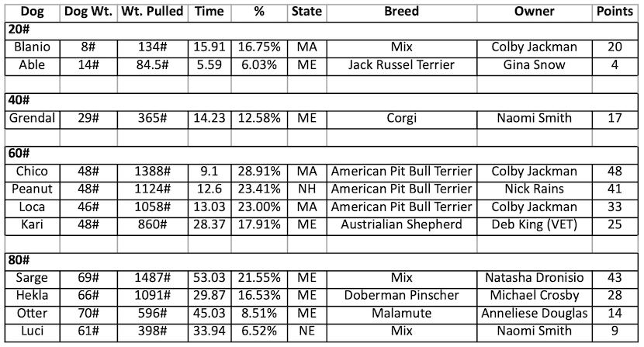The width and height of the screenshot is (644, 347).
Task: Select the Corgi breed cell
Action: tap(400, 118)
